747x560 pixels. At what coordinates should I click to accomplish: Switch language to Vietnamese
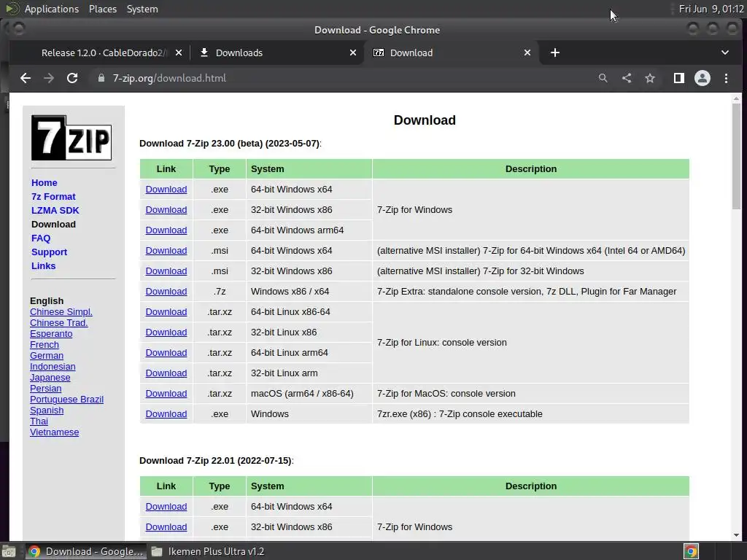tap(54, 432)
